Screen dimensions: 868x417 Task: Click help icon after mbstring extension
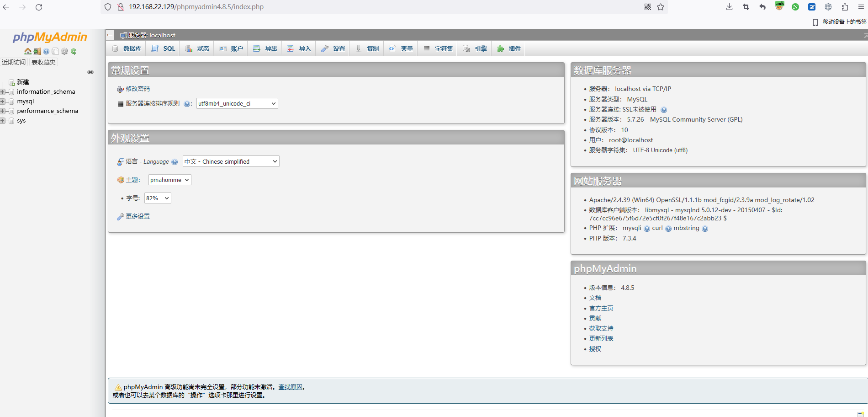[705, 229]
